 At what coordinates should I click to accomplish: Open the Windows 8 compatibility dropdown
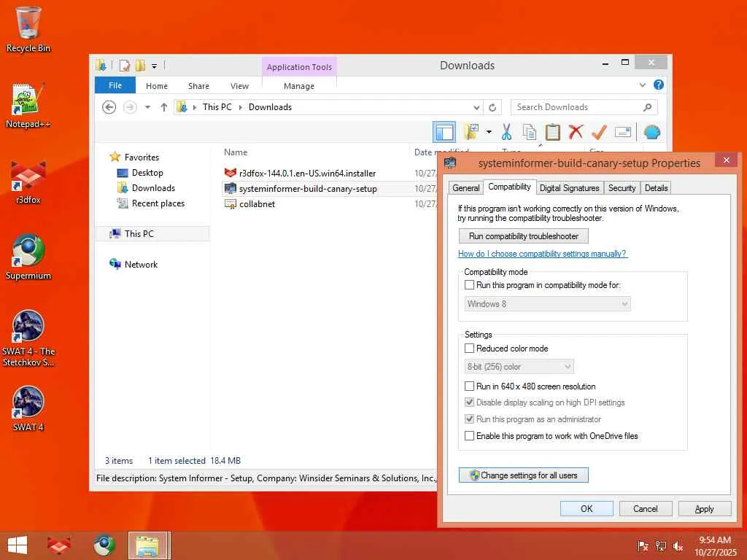tap(547, 304)
